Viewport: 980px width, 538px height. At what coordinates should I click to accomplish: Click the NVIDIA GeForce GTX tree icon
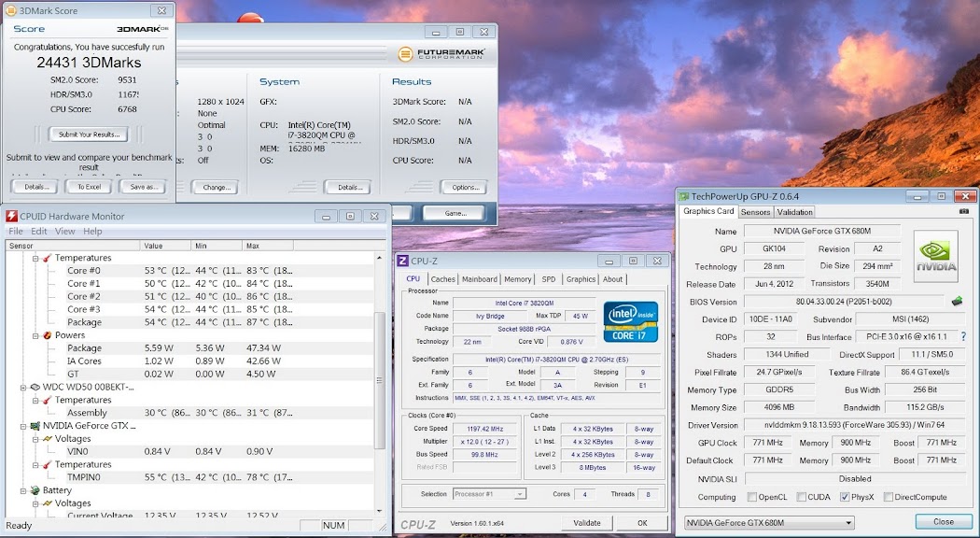pyautogui.click(x=35, y=426)
